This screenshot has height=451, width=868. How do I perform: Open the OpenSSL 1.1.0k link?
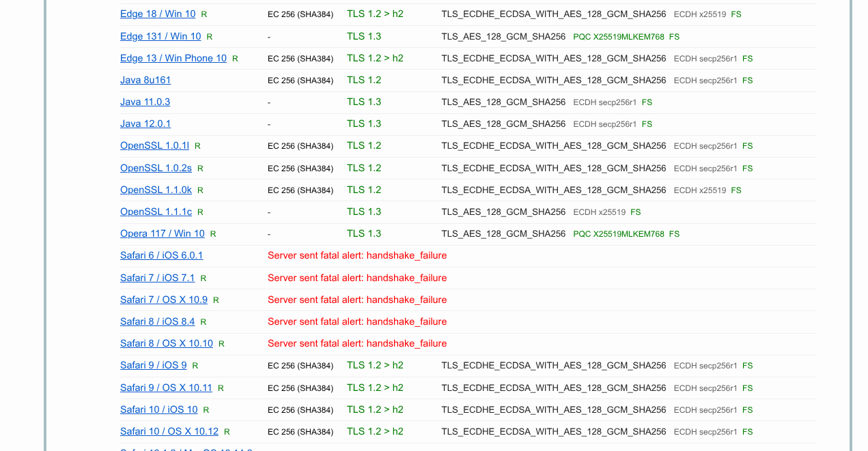click(156, 190)
